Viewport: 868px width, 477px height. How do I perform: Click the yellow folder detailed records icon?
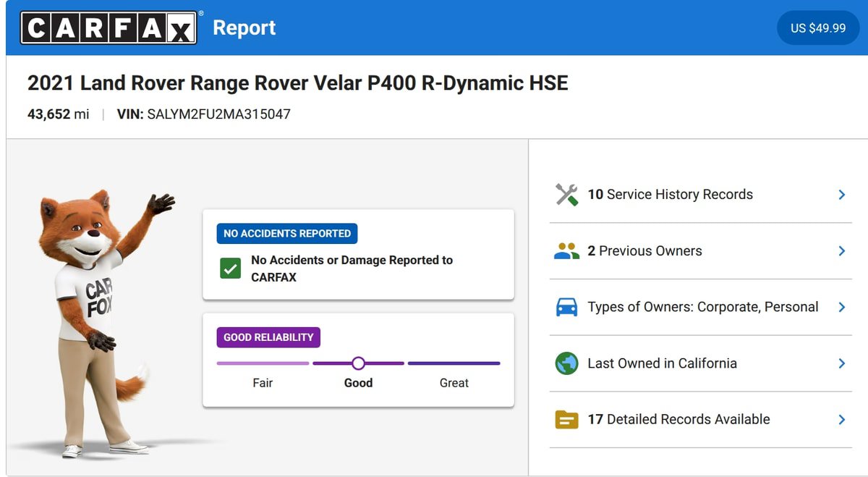566,419
